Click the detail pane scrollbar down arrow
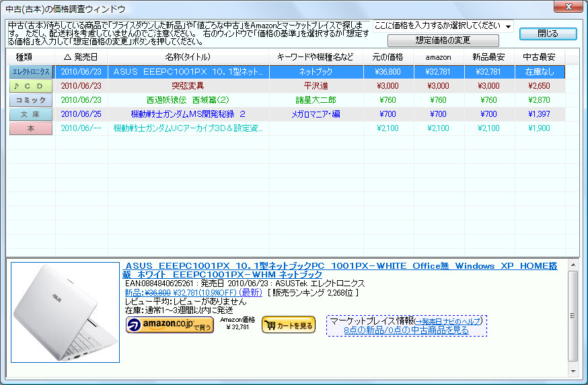The height and width of the screenshot is (385, 588). pos(573,372)
